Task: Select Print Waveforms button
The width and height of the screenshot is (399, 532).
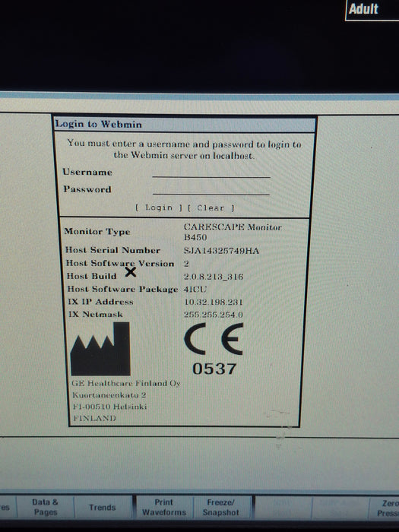Action: pyautogui.click(x=164, y=507)
